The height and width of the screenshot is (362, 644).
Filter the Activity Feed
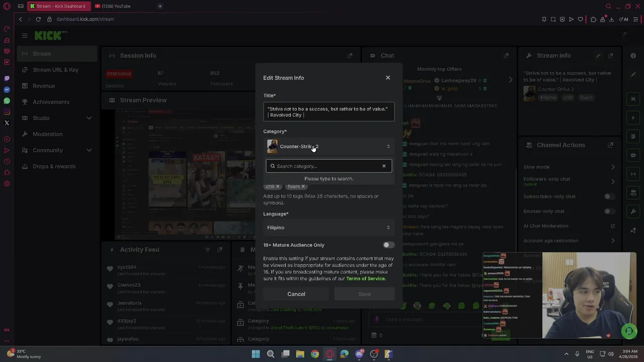tap(207, 250)
